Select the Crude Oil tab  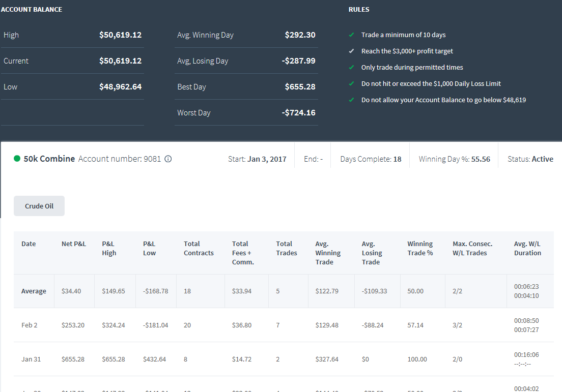tap(39, 206)
